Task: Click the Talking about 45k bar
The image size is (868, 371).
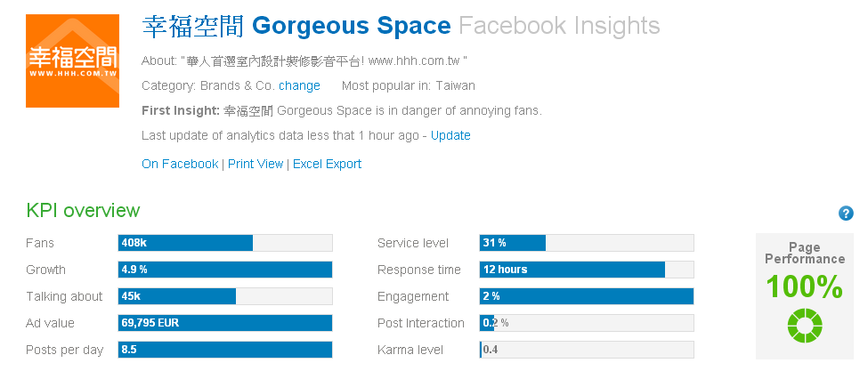Action: (x=225, y=296)
